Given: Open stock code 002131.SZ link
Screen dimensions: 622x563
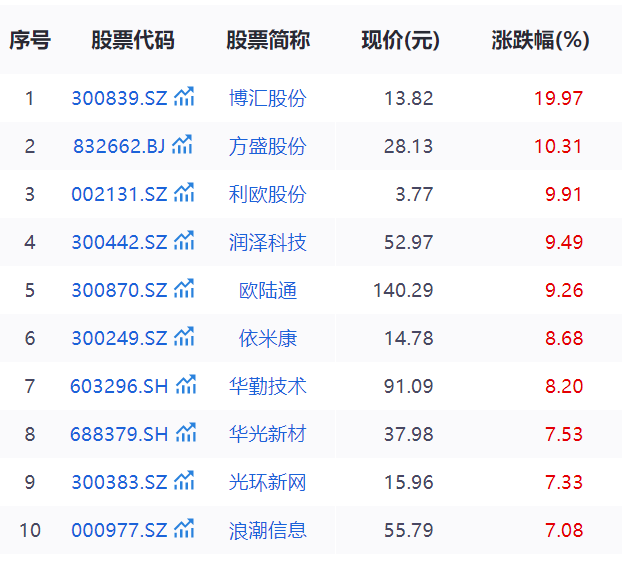Looking at the screenshot, I should coord(119,194).
